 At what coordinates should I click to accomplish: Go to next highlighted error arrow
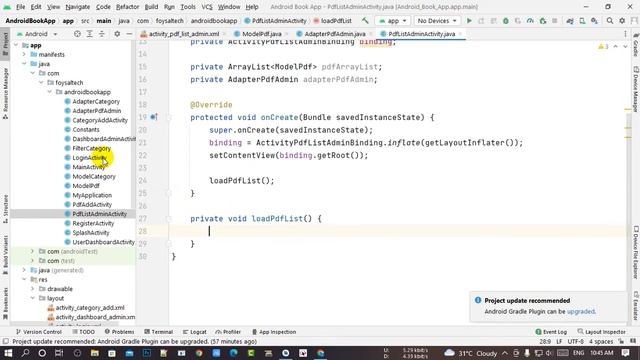(625, 47)
